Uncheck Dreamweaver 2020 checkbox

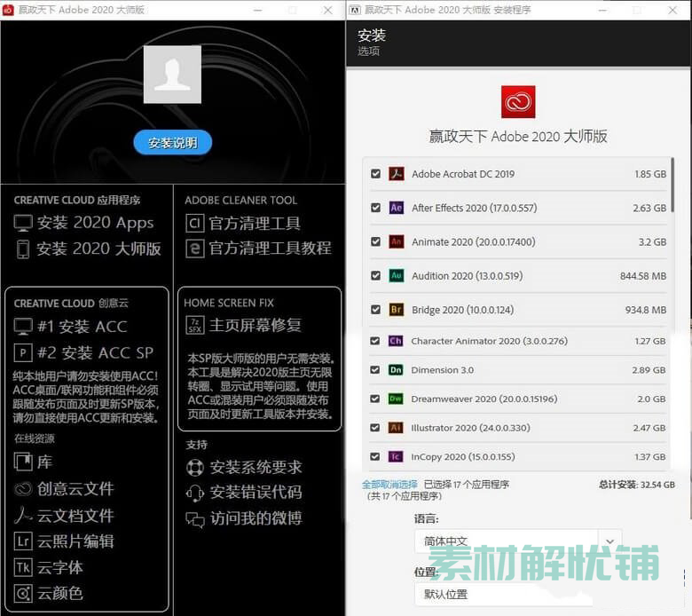(x=374, y=399)
